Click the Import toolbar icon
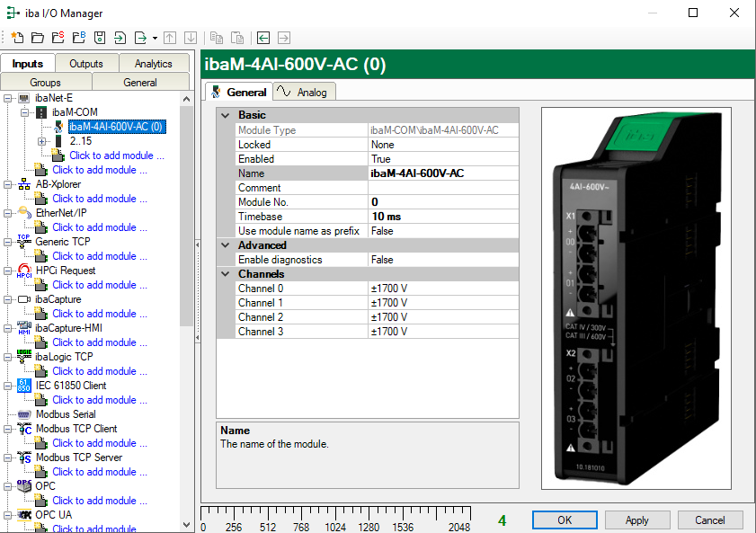 click(120, 38)
